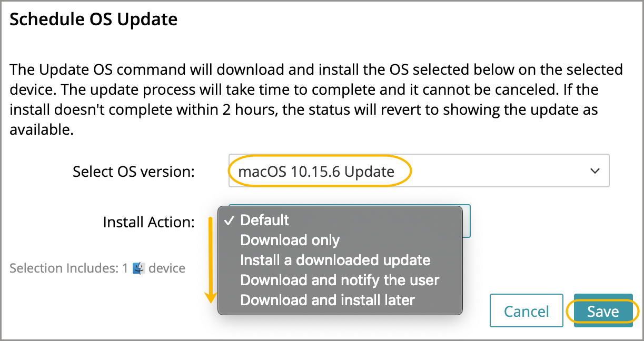Choose Download and notify the user
644x341 pixels.
[340, 280]
